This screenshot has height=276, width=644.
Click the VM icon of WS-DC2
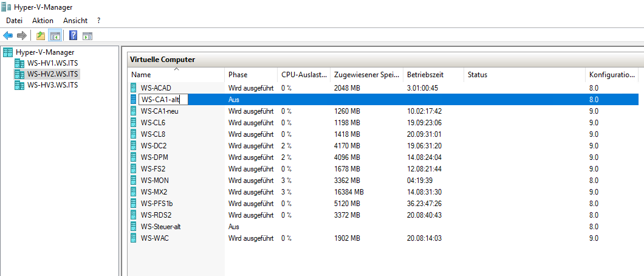tap(133, 145)
